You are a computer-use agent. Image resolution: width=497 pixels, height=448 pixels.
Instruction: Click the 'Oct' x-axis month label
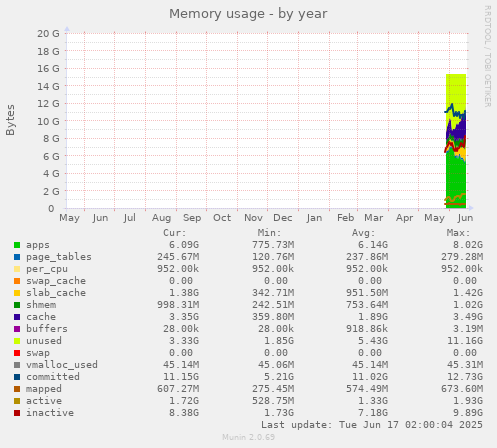[222, 218]
